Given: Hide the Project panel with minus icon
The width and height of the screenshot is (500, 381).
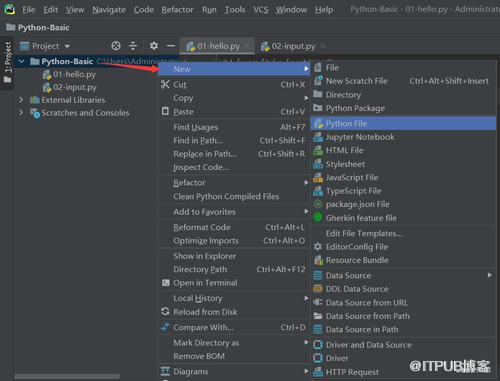Looking at the screenshot, I should click(x=171, y=46).
